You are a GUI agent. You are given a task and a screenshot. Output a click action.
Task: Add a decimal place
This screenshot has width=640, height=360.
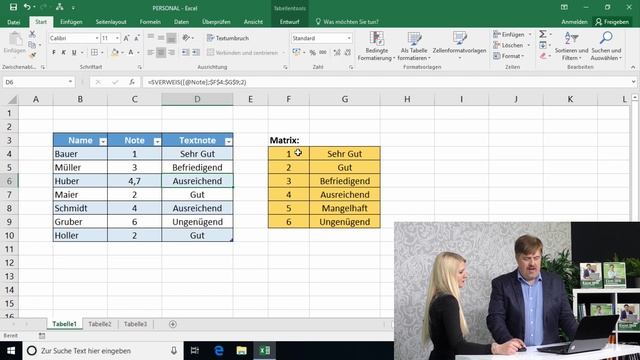tap(337, 52)
